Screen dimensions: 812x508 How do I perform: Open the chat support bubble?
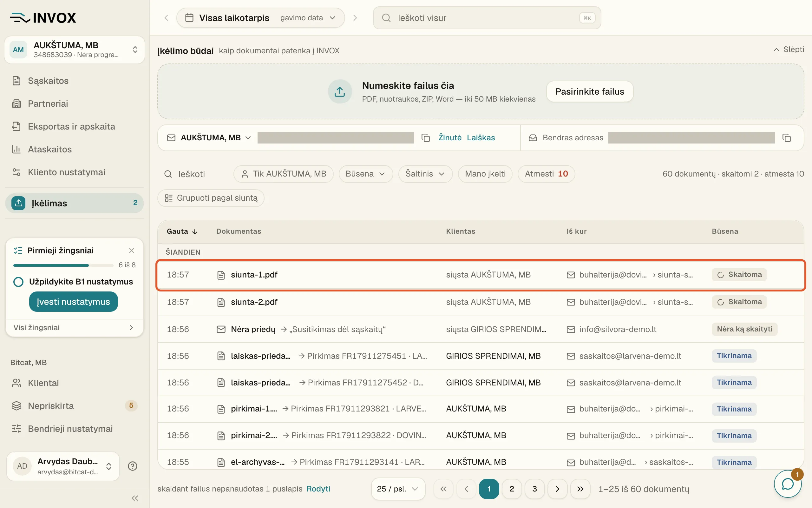[x=787, y=484]
